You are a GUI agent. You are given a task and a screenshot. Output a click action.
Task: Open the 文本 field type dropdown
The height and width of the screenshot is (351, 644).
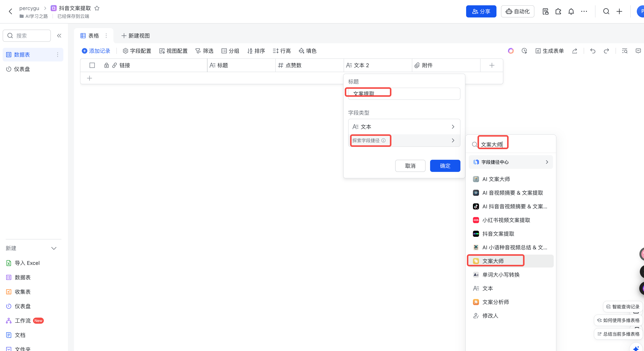[x=404, y=127]
